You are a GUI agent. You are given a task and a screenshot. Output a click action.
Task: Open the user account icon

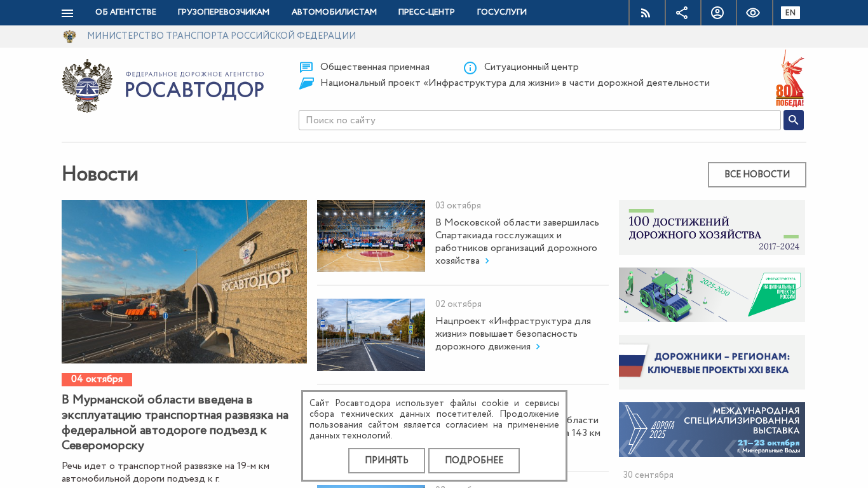pos(717,13)
